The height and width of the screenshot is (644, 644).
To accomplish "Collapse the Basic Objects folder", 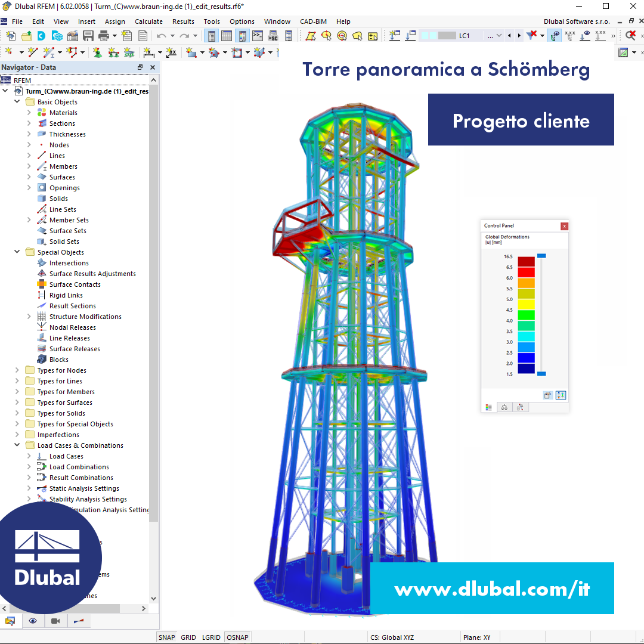I will click(17, 101).
